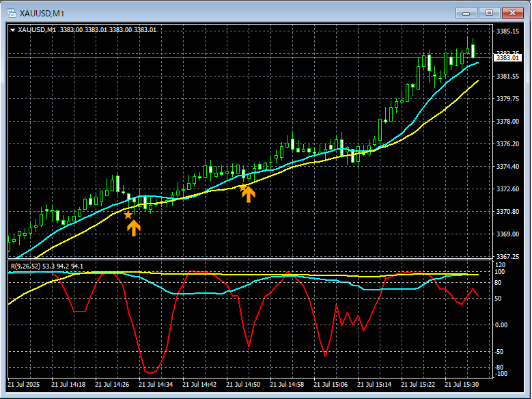This screenshot has width=532, height=399.
Task: Click the 21 Jul 14:42 time label
Action: tap(199, 385)
